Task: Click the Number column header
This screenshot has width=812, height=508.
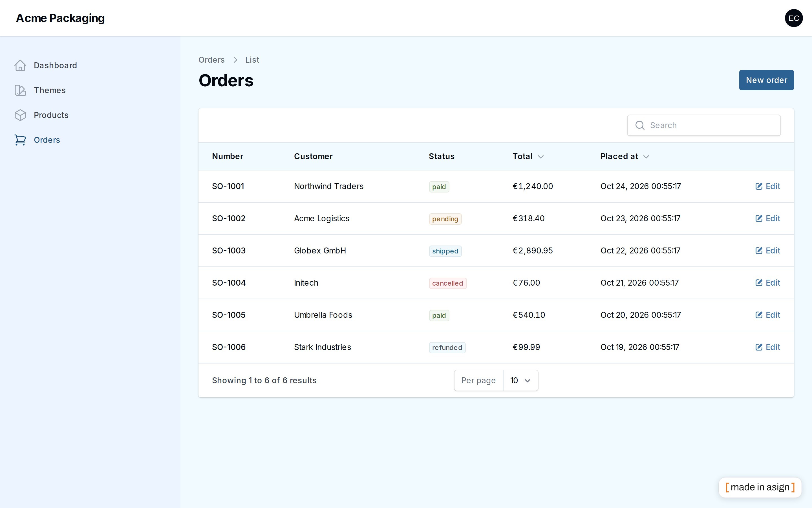Action: point(228,157)
